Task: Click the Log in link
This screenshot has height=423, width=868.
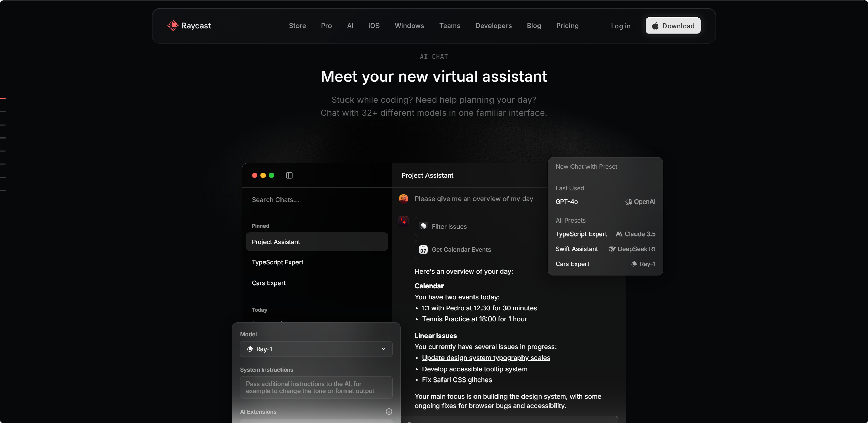Action: [621, 26]
